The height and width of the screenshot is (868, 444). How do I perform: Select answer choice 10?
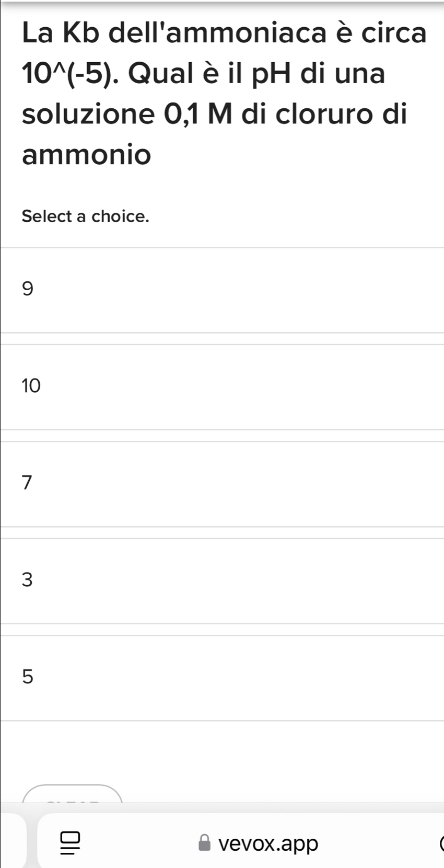point(222,387)
